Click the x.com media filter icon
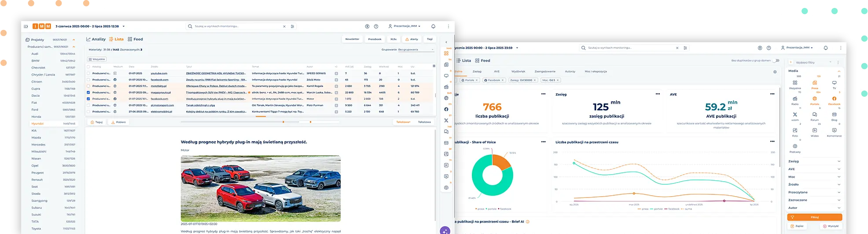The width and height of the screenshot is (868, 234). click(795, 115)
